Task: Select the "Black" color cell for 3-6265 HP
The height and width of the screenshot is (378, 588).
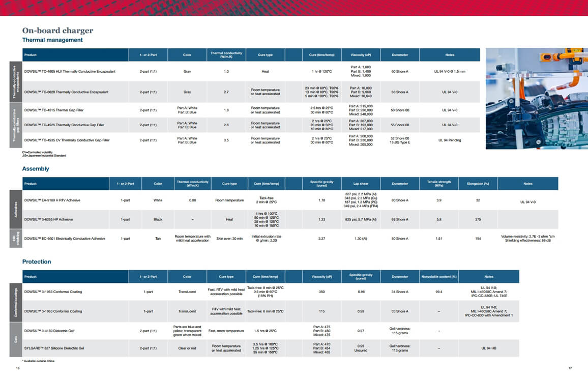Action: tap(158, 219)
